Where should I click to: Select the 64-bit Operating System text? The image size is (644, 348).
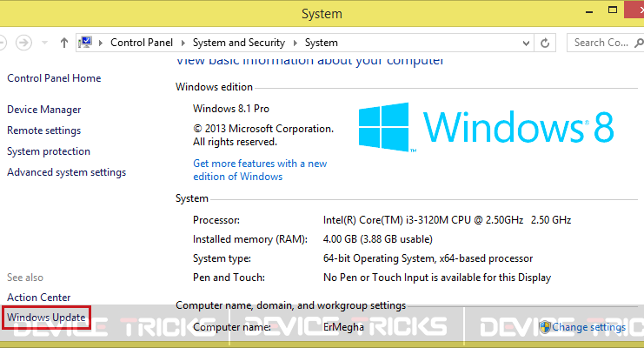coord(428,258)
